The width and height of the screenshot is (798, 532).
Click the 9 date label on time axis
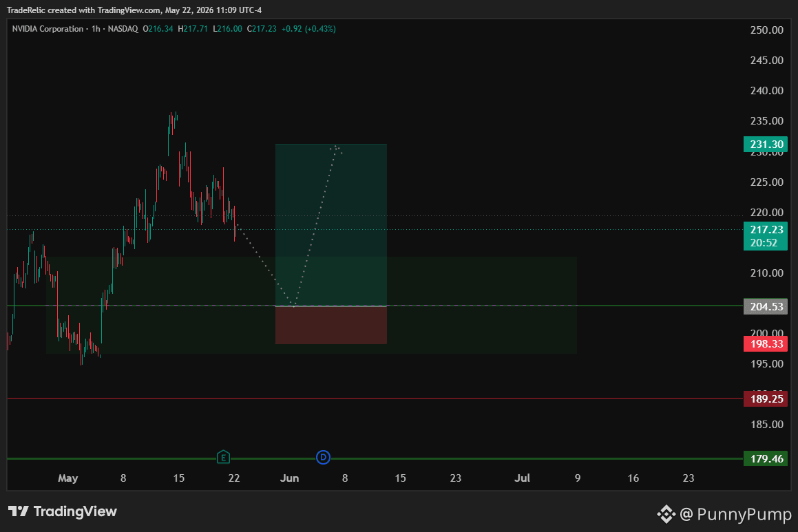[x=578, y=478]
